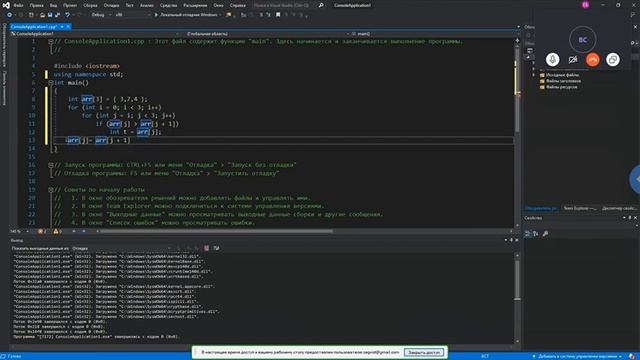The width and height of the screenshot is (640, 360).
Task: Open the output source dropdown showing Отладка
Action: [x=121, y=248]
